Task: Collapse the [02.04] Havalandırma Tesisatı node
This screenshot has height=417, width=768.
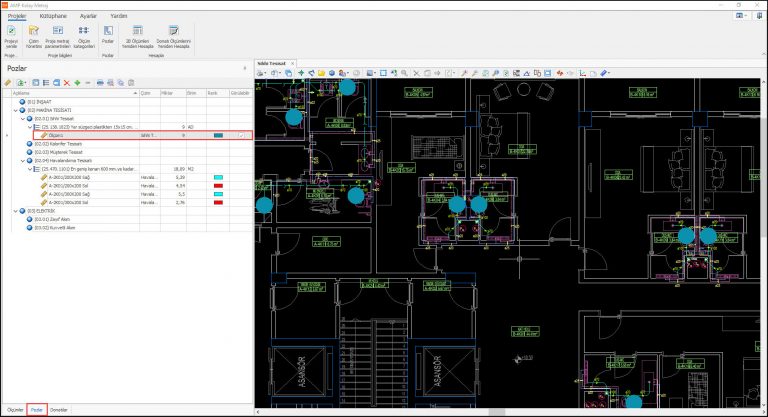Action: pyautogui.click(x=23, y=160)
